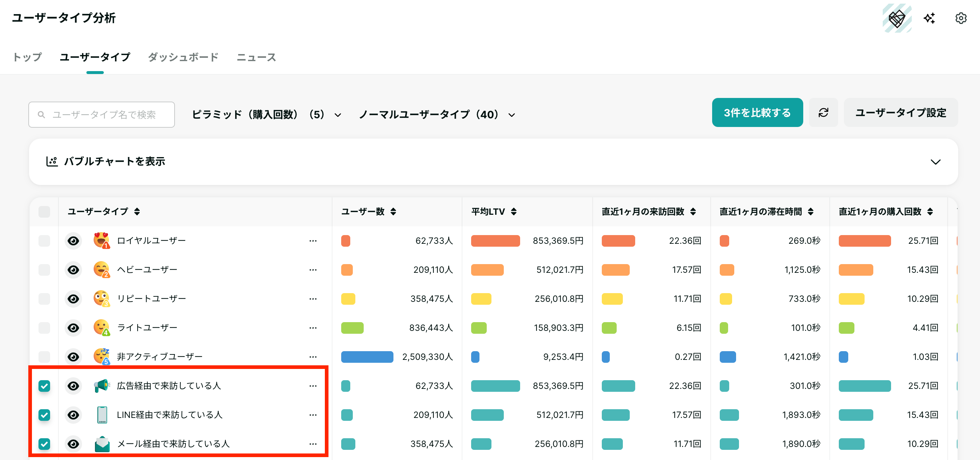
Task: Sort by 平均LTV column arrows
Action: pyautogui.click(x=514, y=211)
